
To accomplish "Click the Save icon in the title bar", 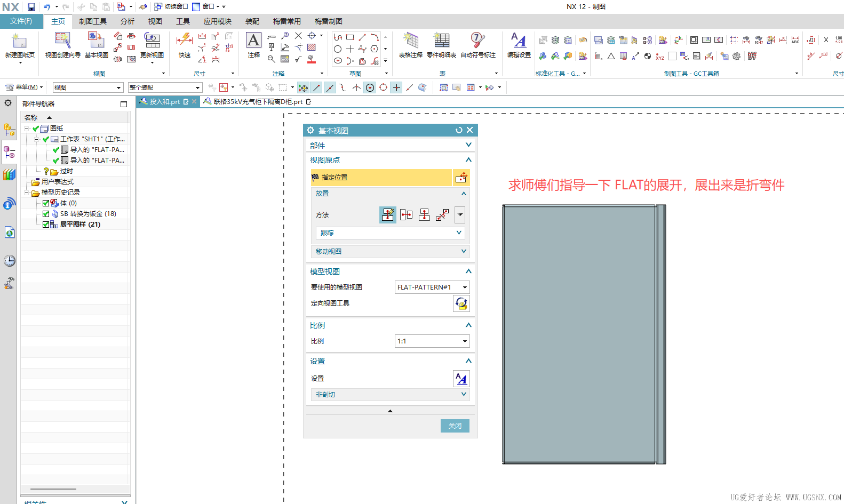I will [31, 7].
